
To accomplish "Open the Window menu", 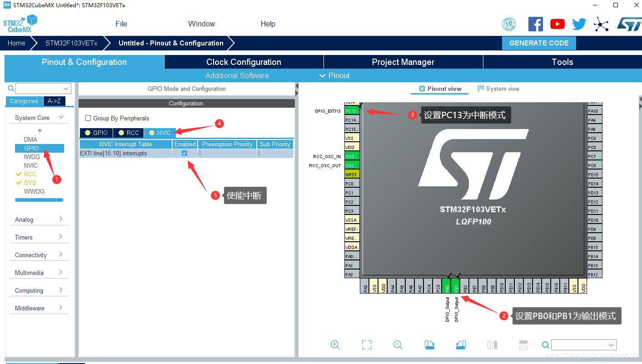I will [x=202, y=24].
